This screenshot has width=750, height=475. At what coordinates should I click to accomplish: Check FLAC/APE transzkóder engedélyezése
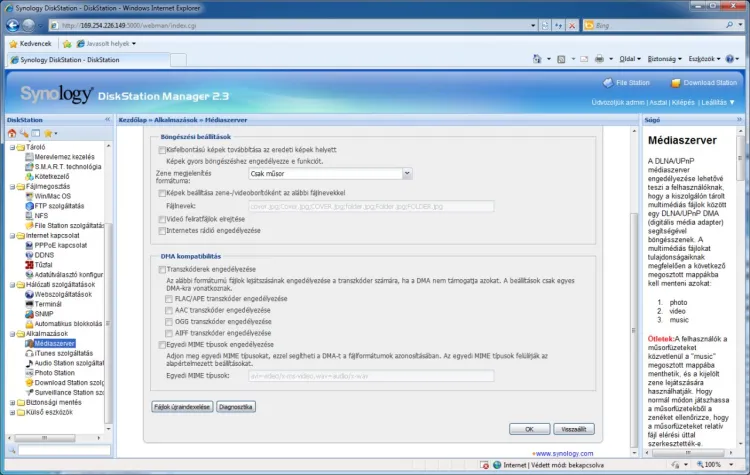click(168, 297)
